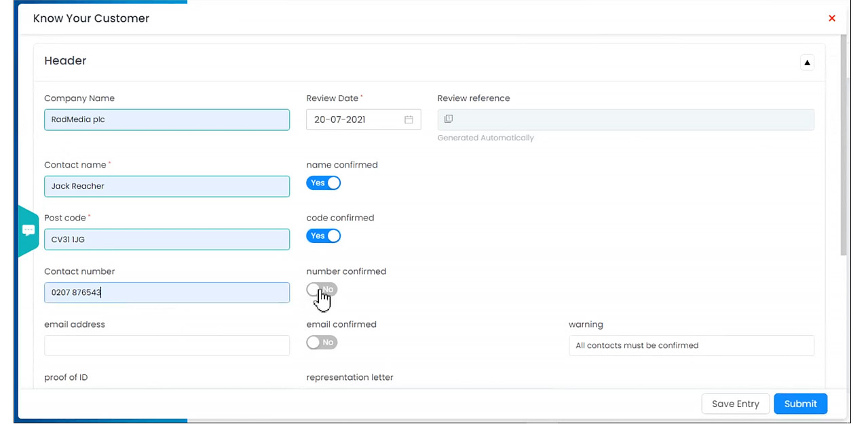Image resolution: width=868 pixels, height=424 pixels.
Task: Click the calendar icon in Review Date
Action: click(409, 119)
